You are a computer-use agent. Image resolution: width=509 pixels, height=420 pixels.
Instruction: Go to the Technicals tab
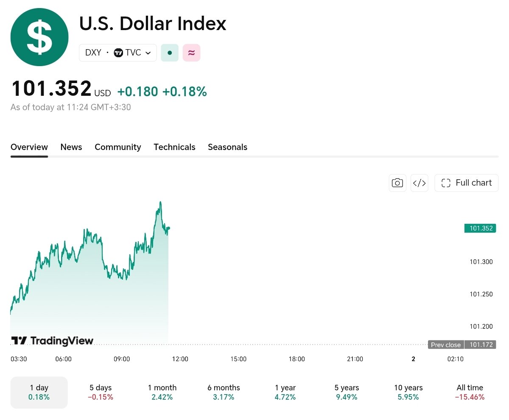[x=174, y=147]
